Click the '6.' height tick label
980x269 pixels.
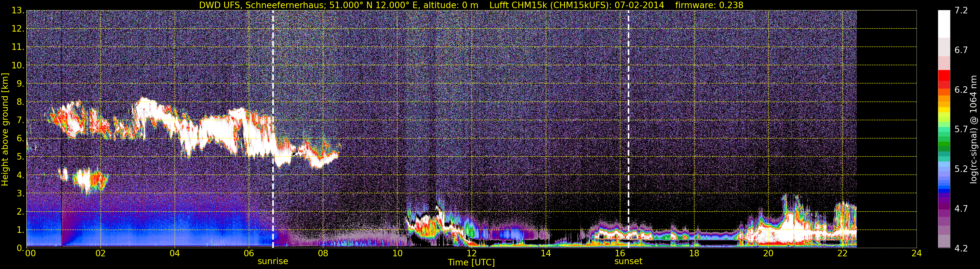(20, 139)
